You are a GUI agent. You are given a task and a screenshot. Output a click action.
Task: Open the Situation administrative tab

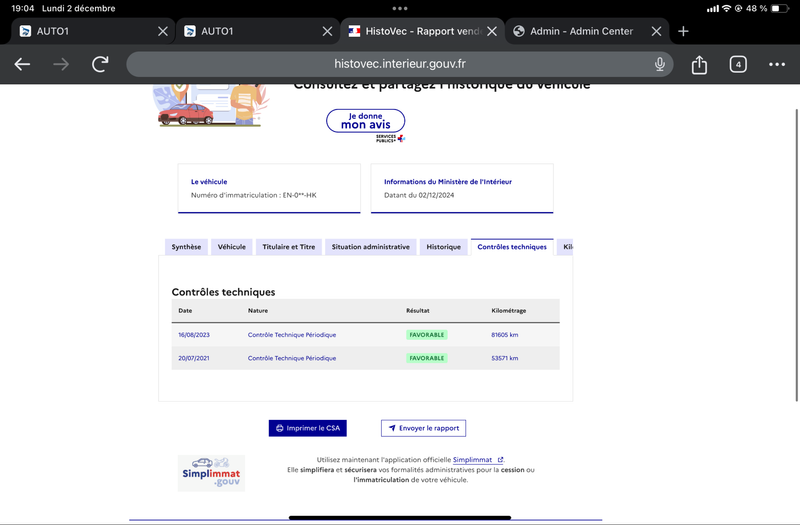[370, 247]
